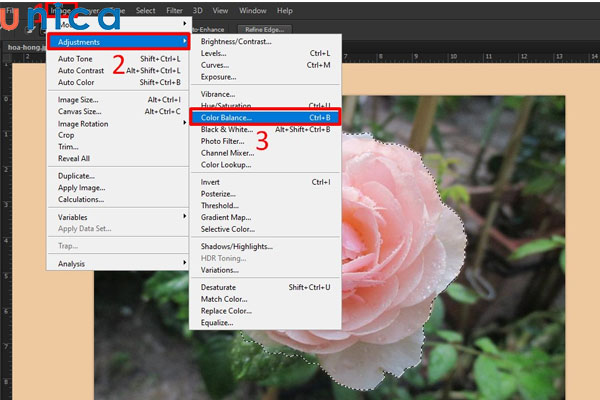Open Apply Image dialog
600x400 pixels.
click(x=119, y=188)
